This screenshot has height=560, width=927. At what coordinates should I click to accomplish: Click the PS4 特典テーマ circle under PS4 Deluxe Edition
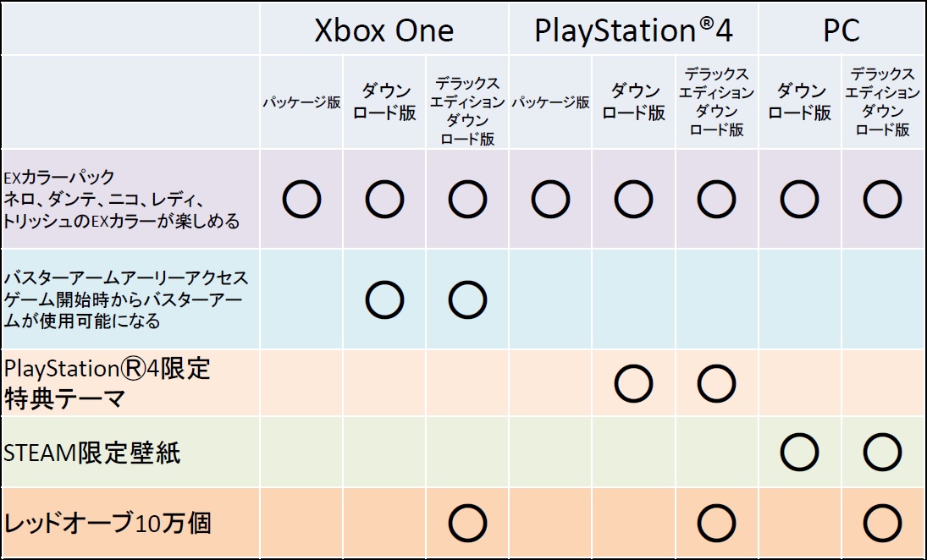click(x=716, y=384)
